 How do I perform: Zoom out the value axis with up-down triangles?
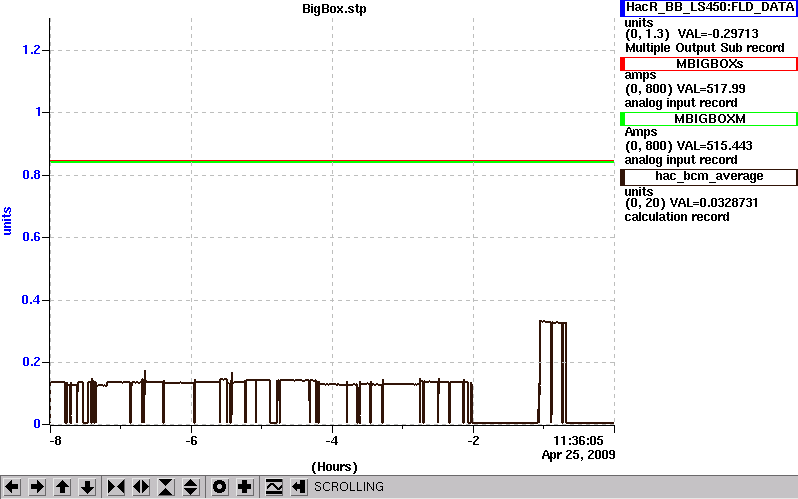click(x=190, y=487)
